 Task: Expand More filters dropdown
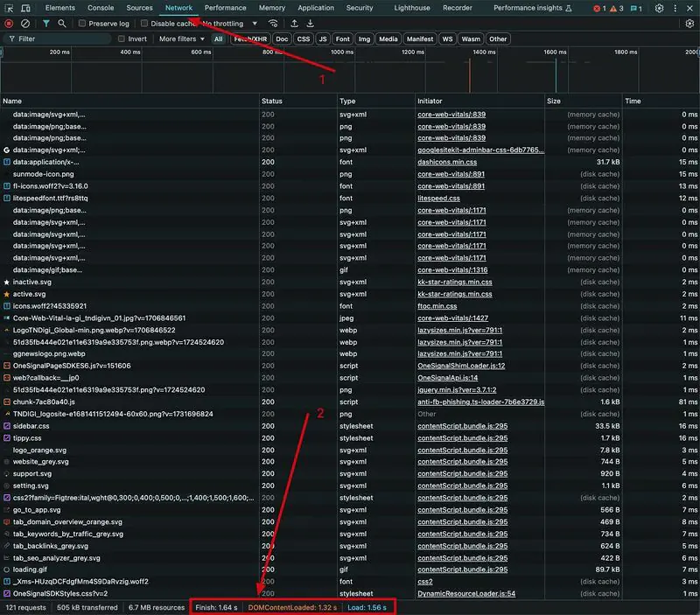point(182,38)
